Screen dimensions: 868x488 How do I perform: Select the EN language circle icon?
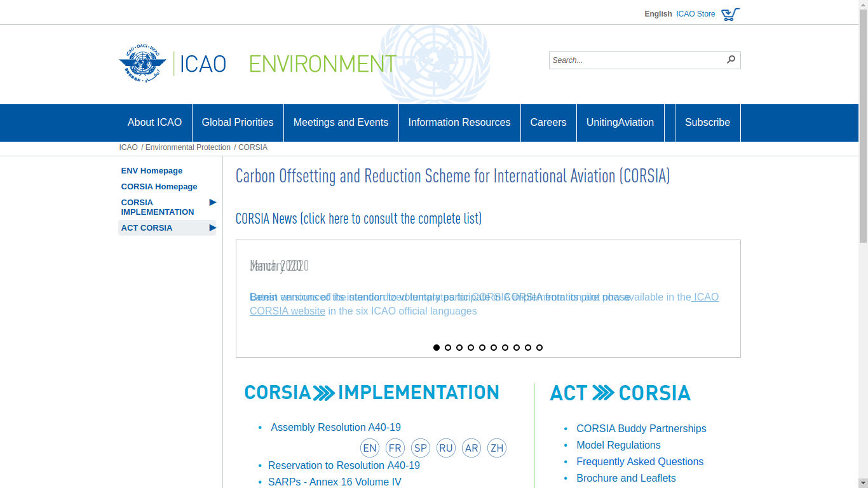click(x=370, y=448)
